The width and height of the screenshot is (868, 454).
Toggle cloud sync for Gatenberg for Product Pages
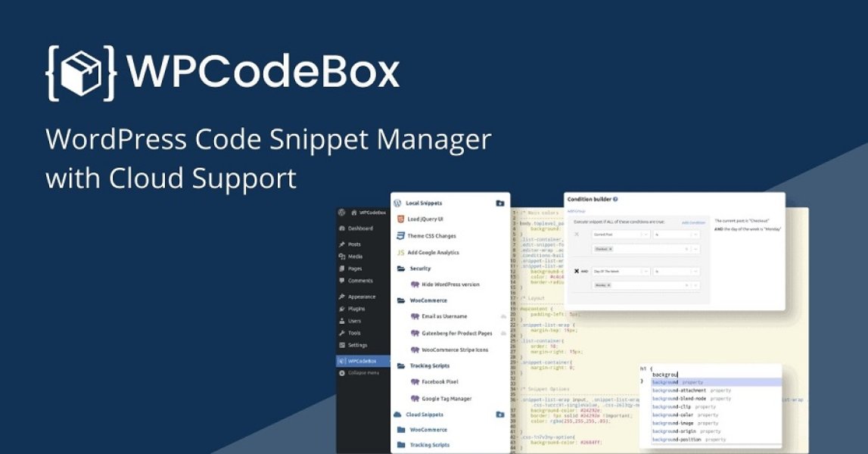[502, 333]
